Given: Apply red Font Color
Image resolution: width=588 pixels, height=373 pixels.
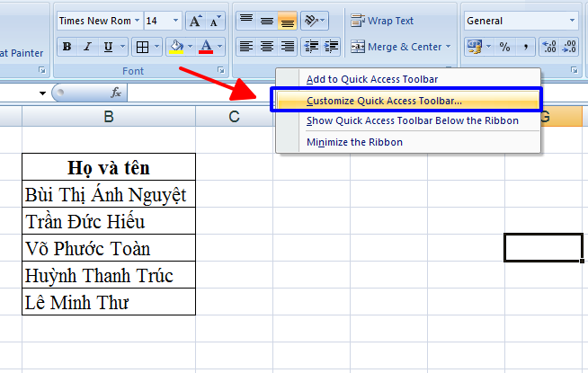Looking at the screenshot, I should coord(206,47).
